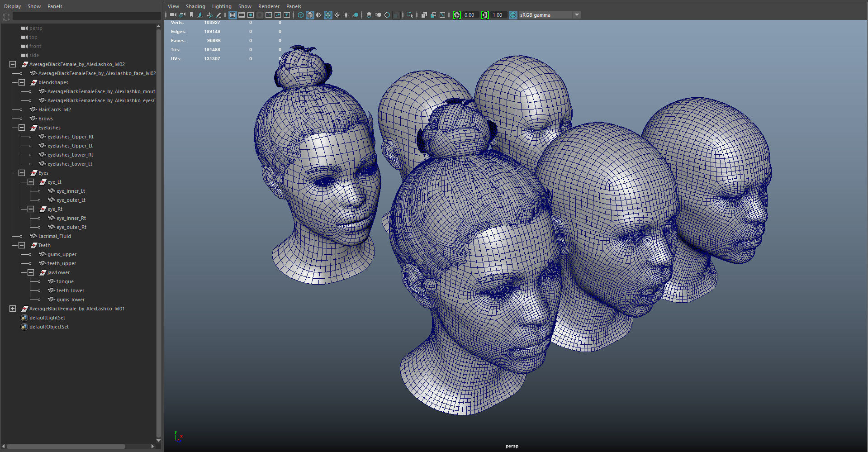The width and height of the screenshot is (868, 452).
Task: Collapse the Teeth group
Action: 22,245
